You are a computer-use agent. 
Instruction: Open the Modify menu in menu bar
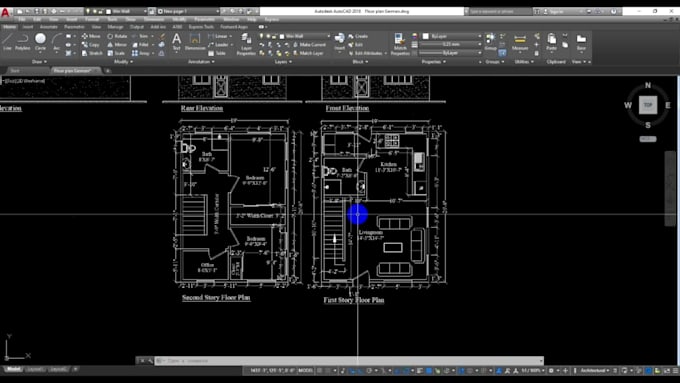(179, 20)
